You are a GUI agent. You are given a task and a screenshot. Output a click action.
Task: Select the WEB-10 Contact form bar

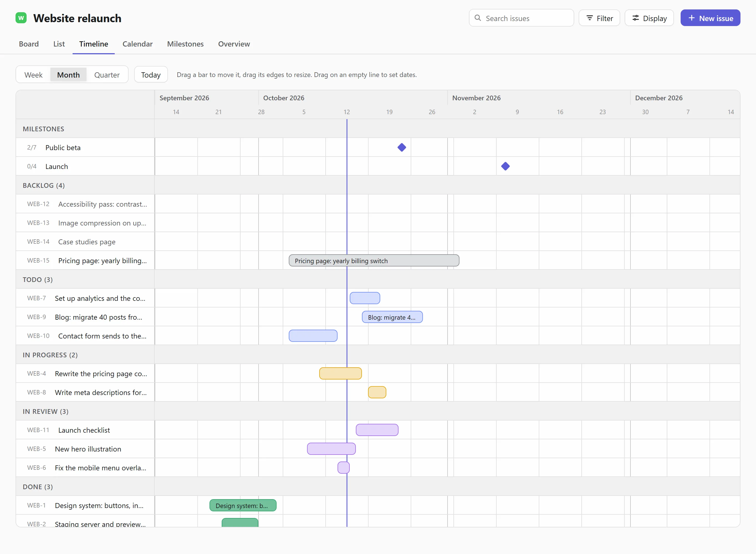[313, 336]
